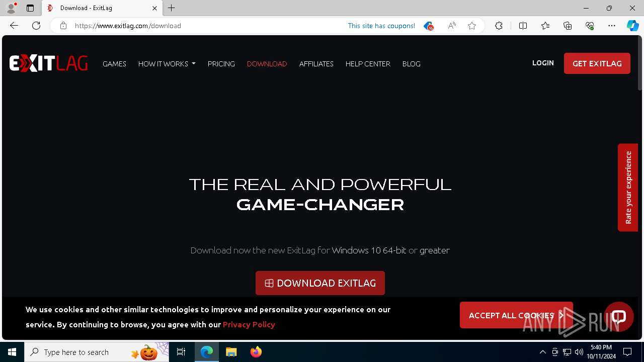Viewport: 644px width, 362px height.
Task: Open the GAMES menu item
Action: 114,64
